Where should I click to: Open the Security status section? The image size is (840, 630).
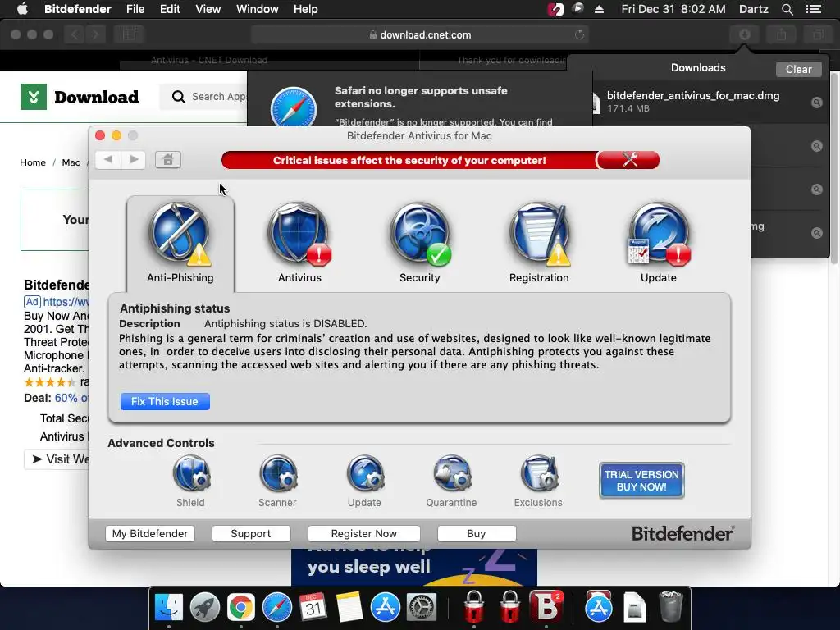coord(419,234)
